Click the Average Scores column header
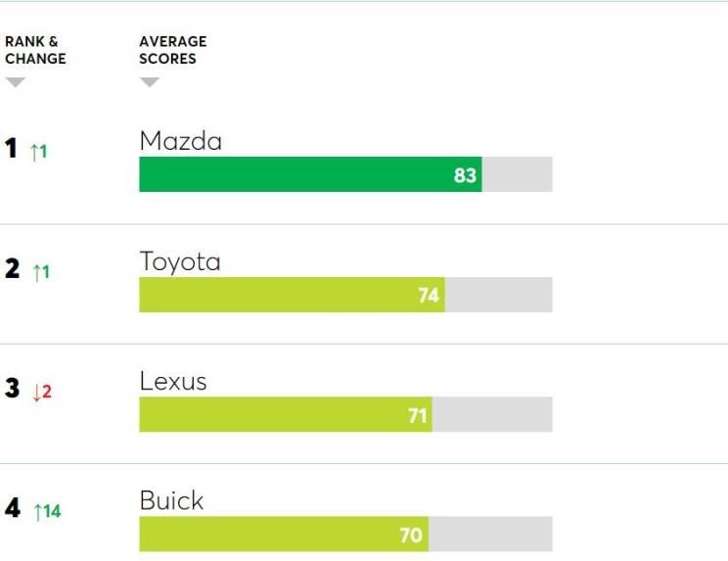The width and height of the screenshot is (728, 561). click(173, 50)
